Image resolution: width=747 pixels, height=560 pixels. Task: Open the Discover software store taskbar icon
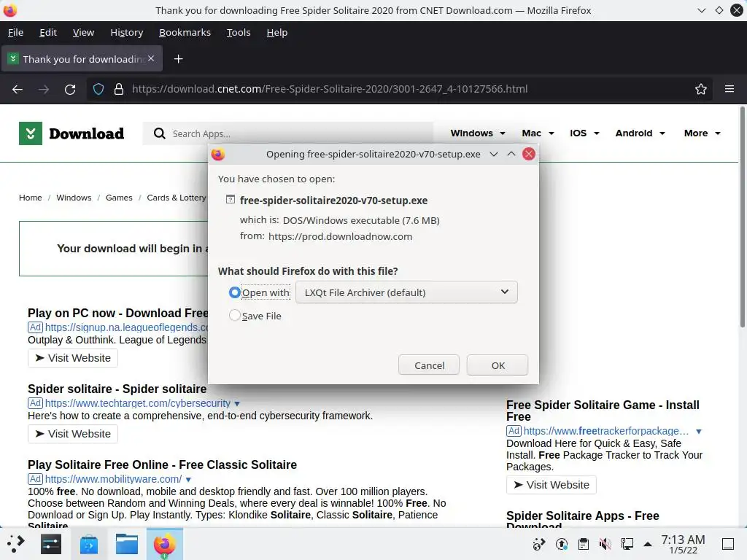click(x=88, y=544)
